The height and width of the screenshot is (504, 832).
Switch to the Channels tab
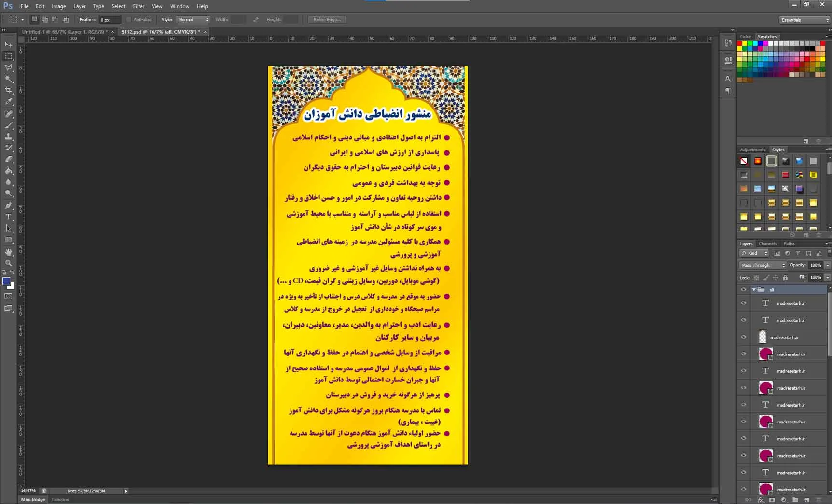tap(767, 244)
